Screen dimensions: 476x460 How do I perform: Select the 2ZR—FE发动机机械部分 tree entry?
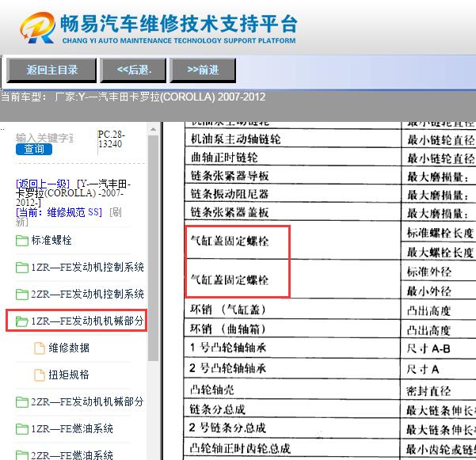point(87,401)
